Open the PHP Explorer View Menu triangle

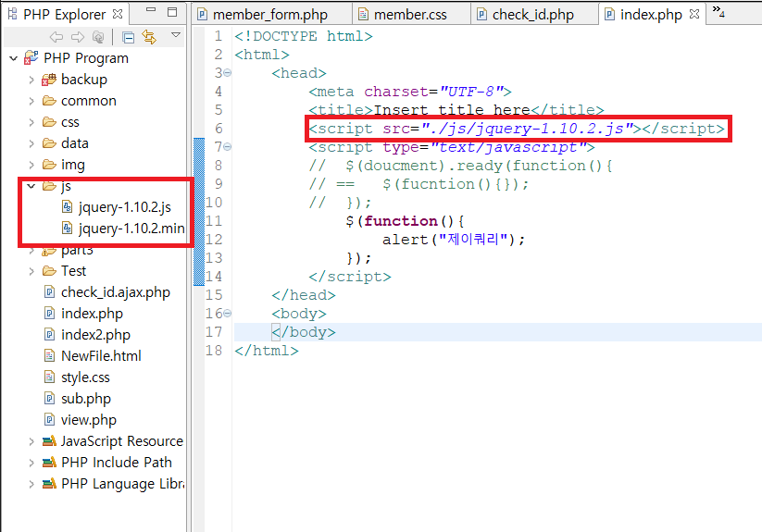176,35
